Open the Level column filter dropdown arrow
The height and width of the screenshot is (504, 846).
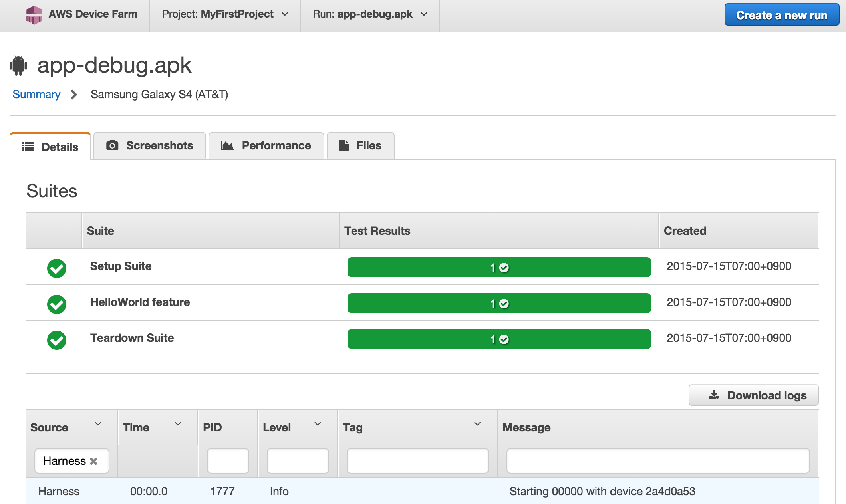click(x=318, y=424)
